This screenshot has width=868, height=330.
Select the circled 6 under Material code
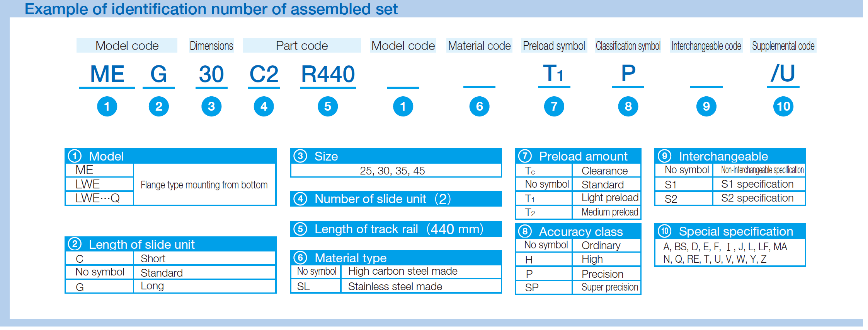click(479, 106)
